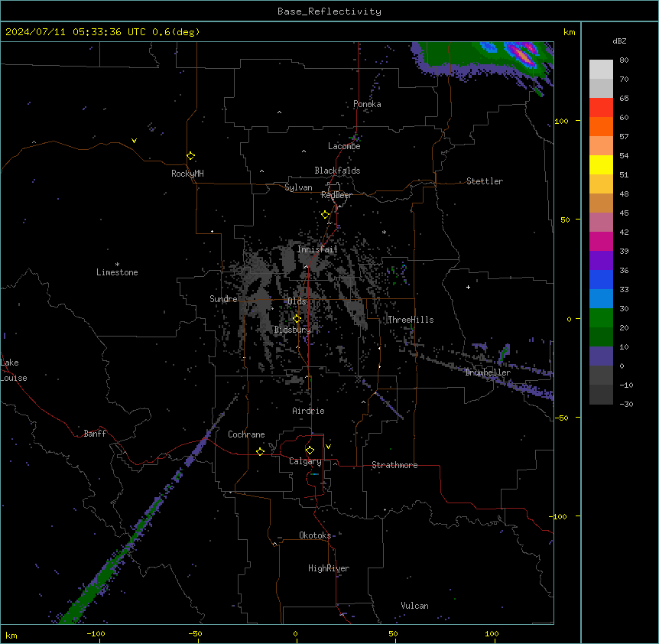Click the Sylvan label
Viewport: 659px width, 644px height.
[298, 187]
